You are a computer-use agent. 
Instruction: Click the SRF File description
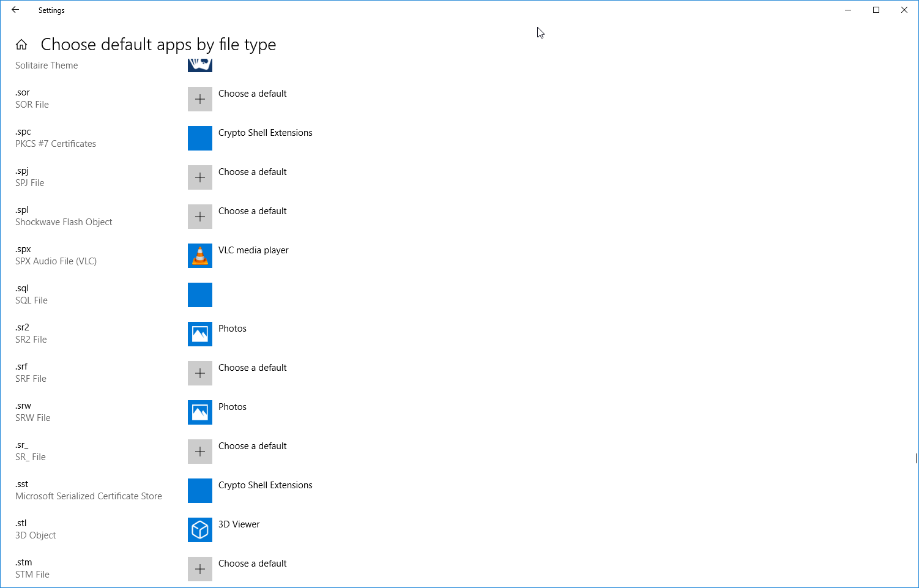pyautogui.click(x=31, y=379)
